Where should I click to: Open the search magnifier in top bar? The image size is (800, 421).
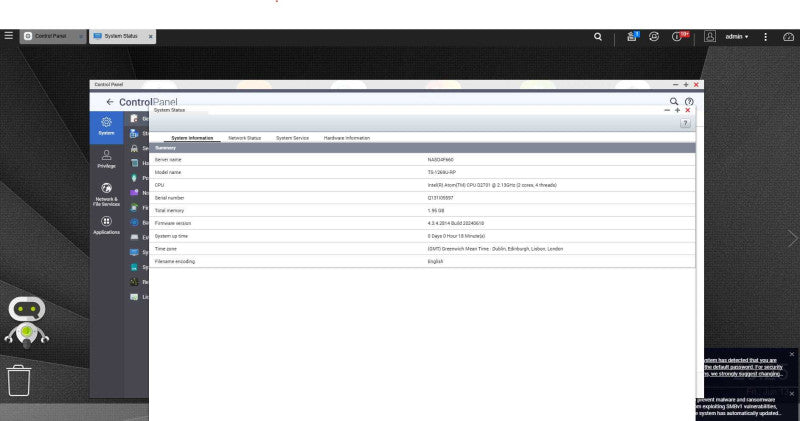[x=597, y=37]
